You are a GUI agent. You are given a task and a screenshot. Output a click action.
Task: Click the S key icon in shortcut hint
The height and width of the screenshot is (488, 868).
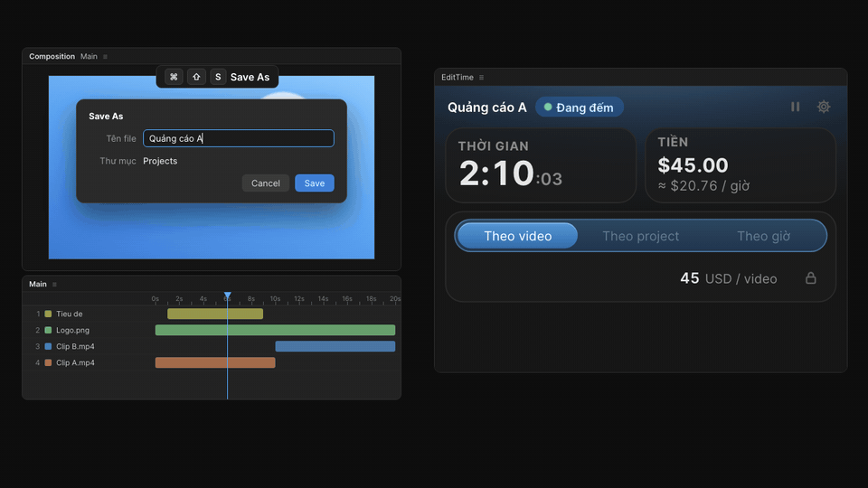click(218, 77)
